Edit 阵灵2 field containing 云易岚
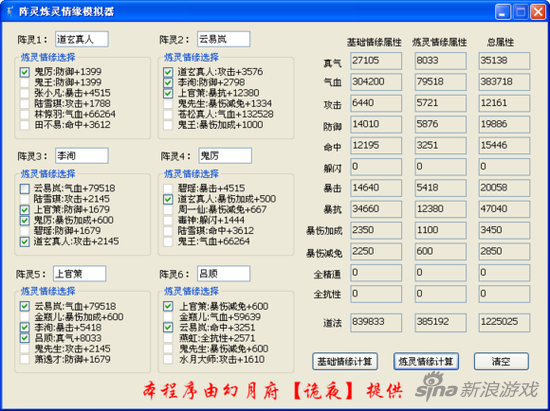Image resolution: width=550 pixels, height=411 pixels. 223,39
